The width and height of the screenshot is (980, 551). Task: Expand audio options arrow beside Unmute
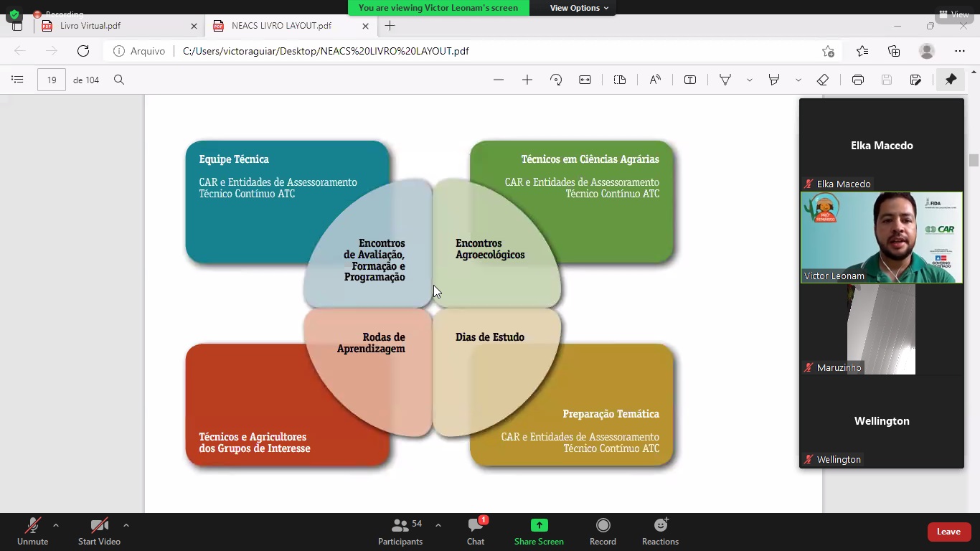click(x=56, y=525)
